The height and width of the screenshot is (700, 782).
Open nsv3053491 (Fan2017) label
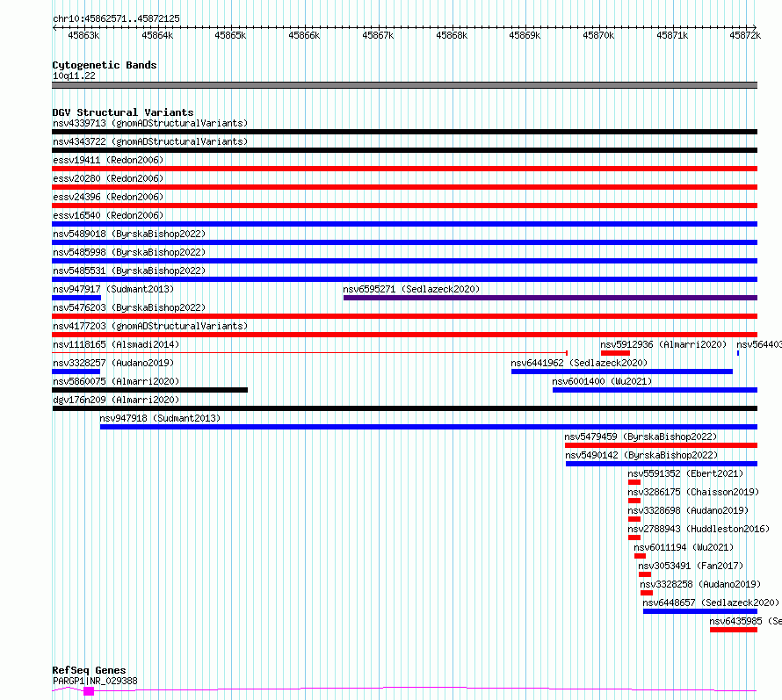coord(691,566)
